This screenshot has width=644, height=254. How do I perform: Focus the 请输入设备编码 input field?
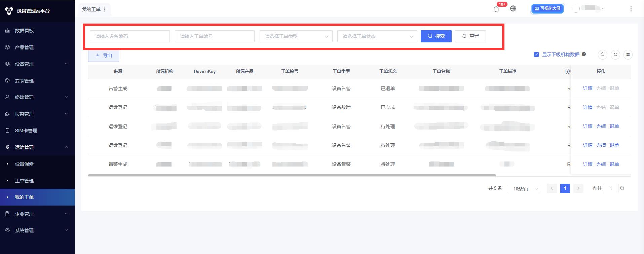pyautogui.click(x=129, y=36)
